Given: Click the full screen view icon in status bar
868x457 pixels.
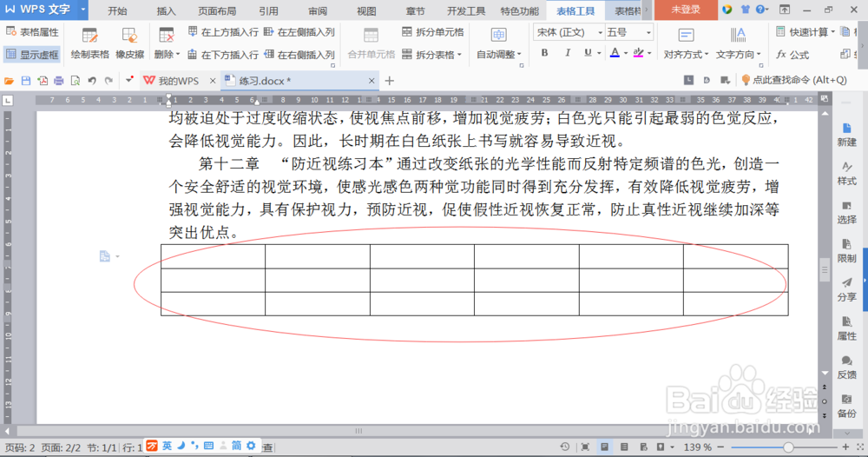Looking at the screenshot, I should [x=585, y=447].
